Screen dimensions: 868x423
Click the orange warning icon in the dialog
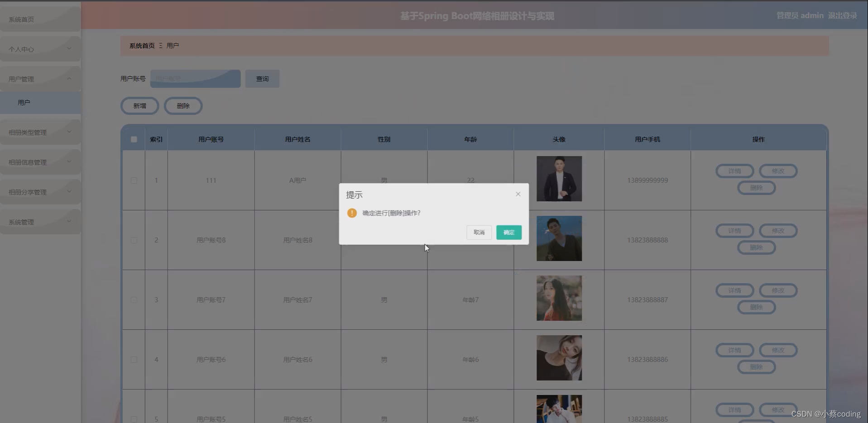pyautogui.click(x=352, y=213)
